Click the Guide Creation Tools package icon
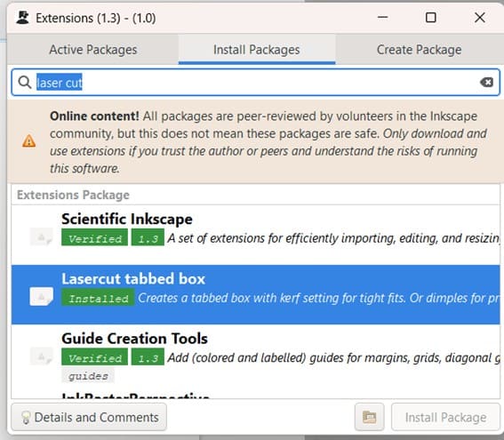The height and width of the screenshot is (440, 504). pos(41,356)
